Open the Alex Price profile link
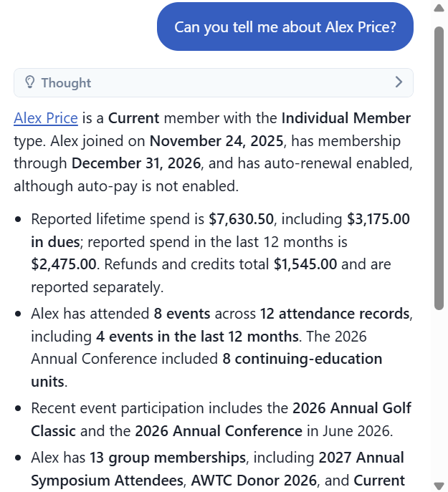Image resolution: width=448 pixels, height=492 pixels. click(46, 118)
